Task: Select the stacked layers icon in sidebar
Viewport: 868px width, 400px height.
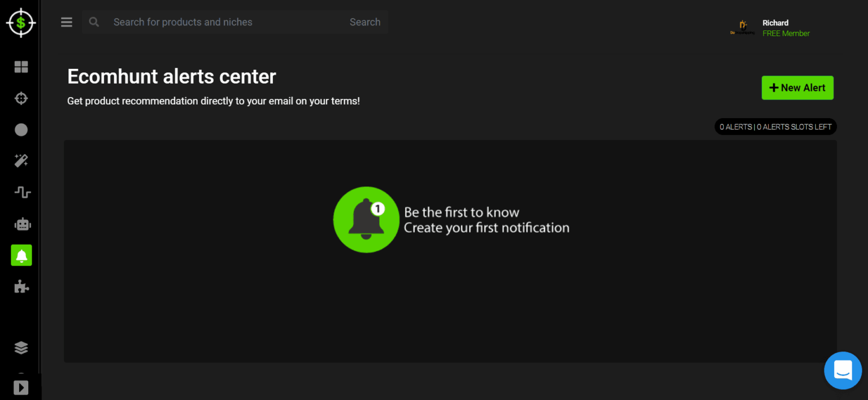Action: [21, 347]
